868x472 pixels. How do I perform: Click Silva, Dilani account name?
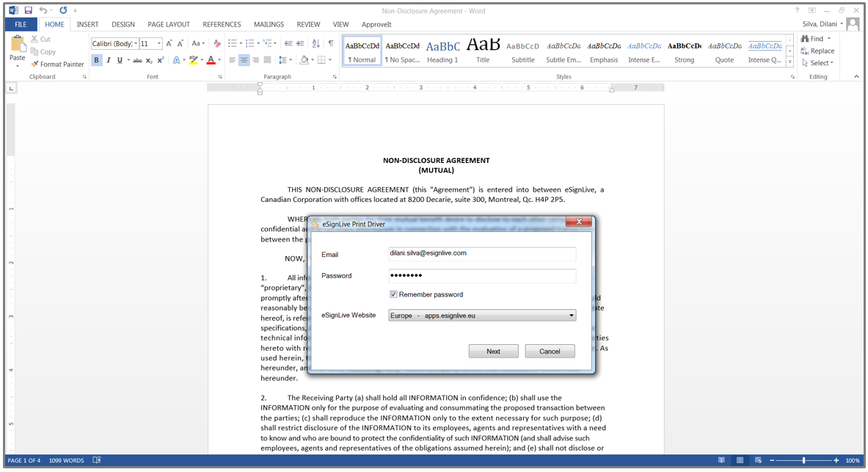point(820,23)
